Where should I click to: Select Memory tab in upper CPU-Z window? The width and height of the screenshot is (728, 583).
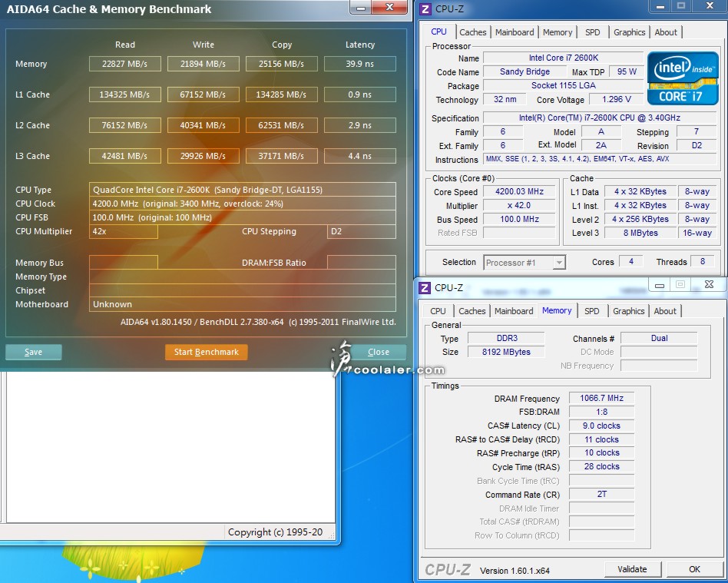click(x=558, y=32)
